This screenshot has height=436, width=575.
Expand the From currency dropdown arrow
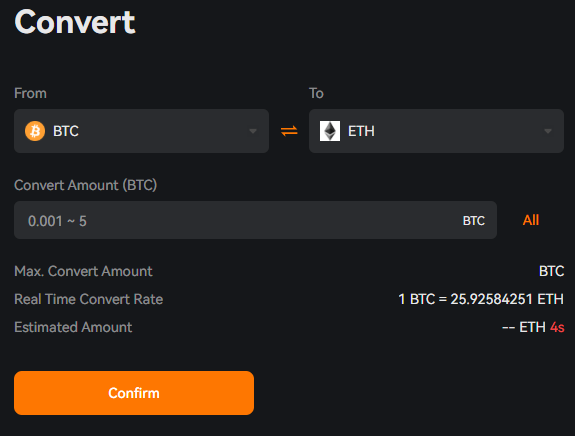click(x=253, y=131)
